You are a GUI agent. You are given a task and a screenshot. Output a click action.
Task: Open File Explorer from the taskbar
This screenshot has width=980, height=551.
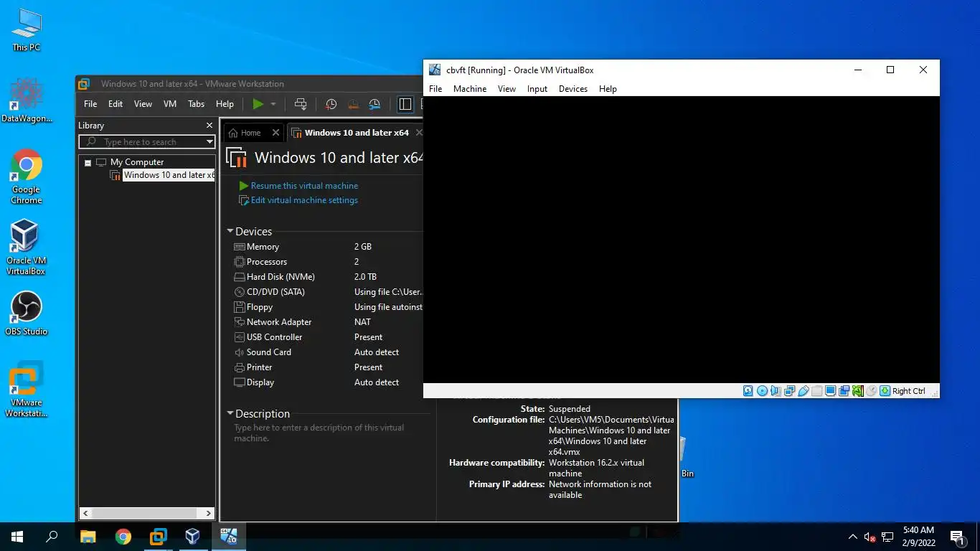point(88,537)
